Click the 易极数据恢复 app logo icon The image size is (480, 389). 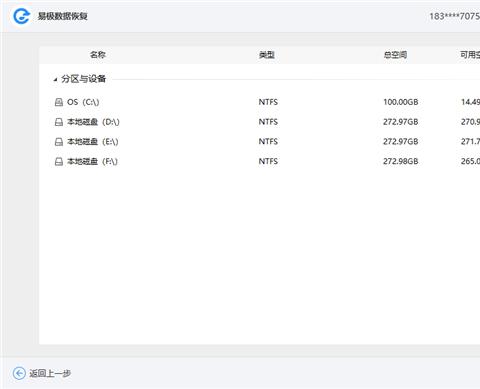click(21, 16)
